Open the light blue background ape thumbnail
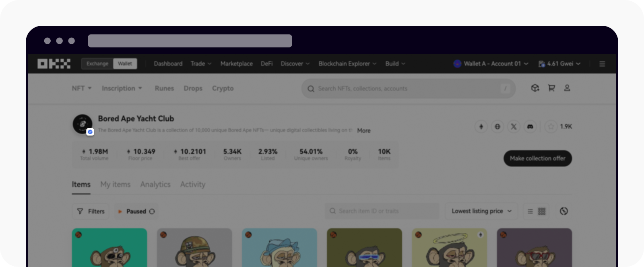 point(279,248)
